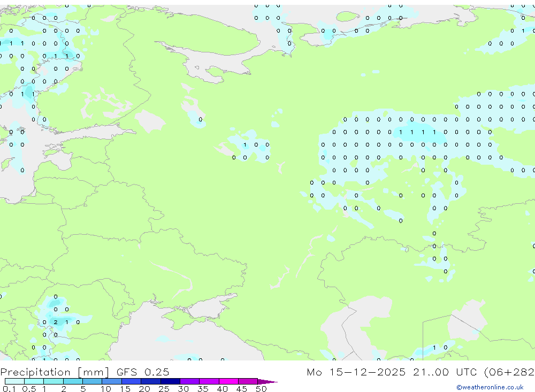Click the '30' legend scale label

pyautogui.click(x=183, y=389)
